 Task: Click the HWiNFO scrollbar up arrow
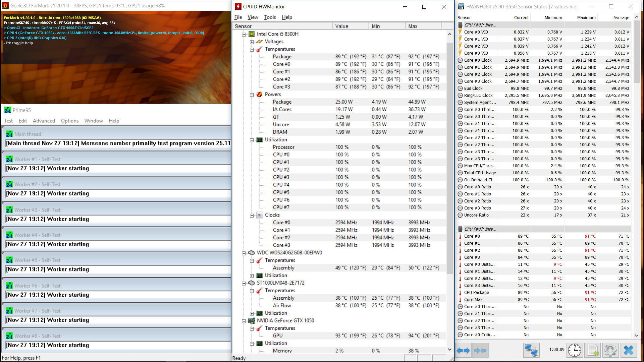637,17
